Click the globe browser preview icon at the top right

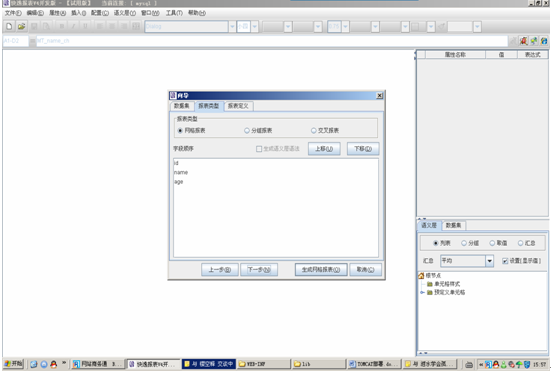coord(544,41)
